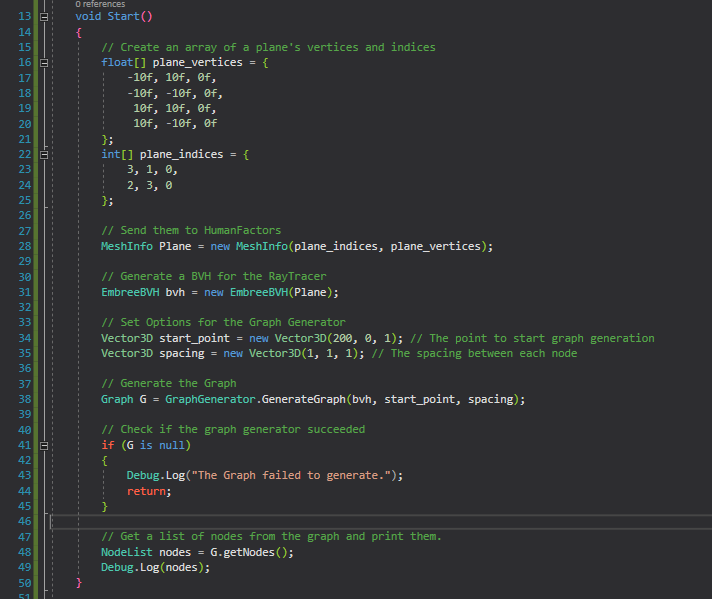Click the values '2, 3, 0' on line 24
Screen dimensions: 712x599
point(150,185)
